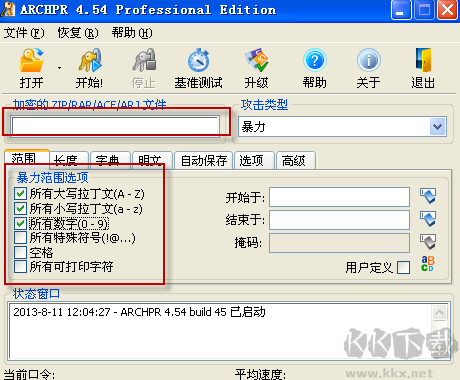This screenshot has height=380, width=460.
Task: Switch to the 高级 tab
Action: (296, 160)
